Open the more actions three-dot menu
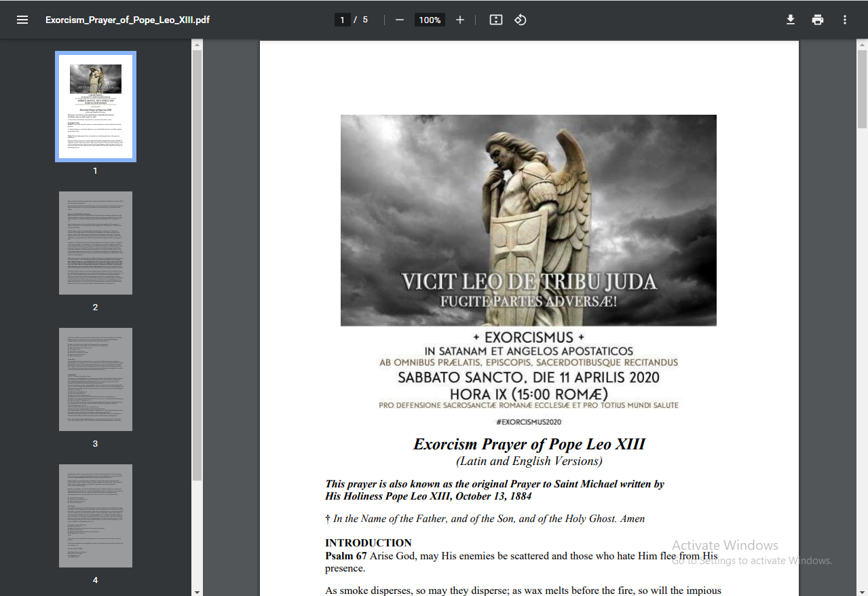This screenshot has height=596, width=868. point(845,20)
